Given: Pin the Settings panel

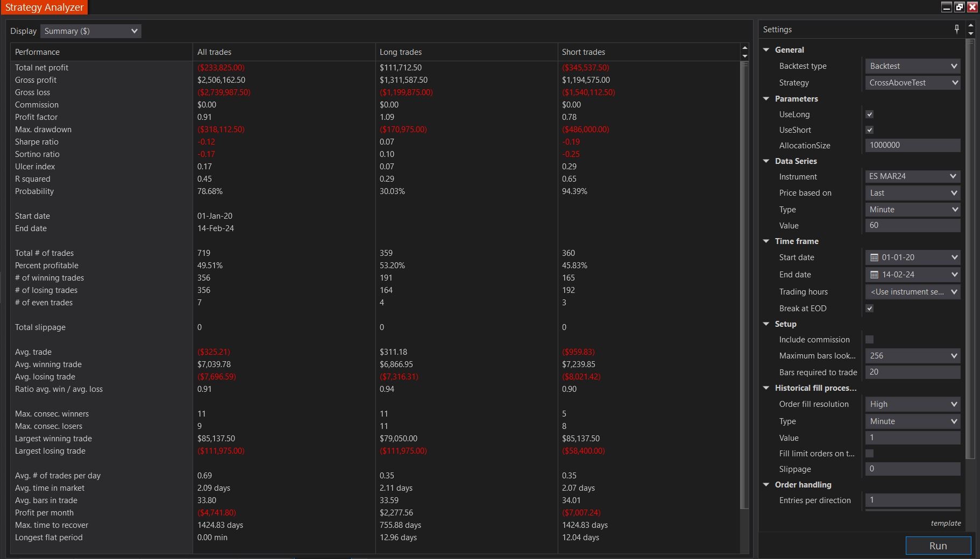Looking at the screenshot, I should point(956,29).
